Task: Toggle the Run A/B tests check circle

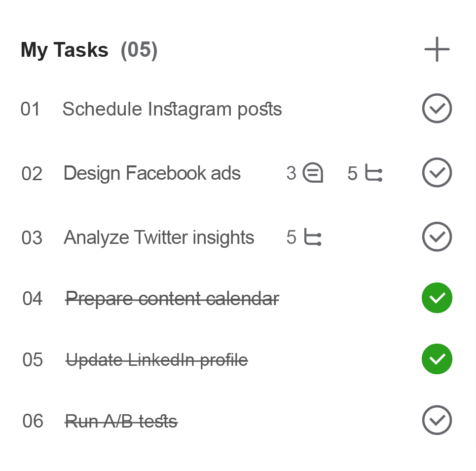Action: click(437, 420)
